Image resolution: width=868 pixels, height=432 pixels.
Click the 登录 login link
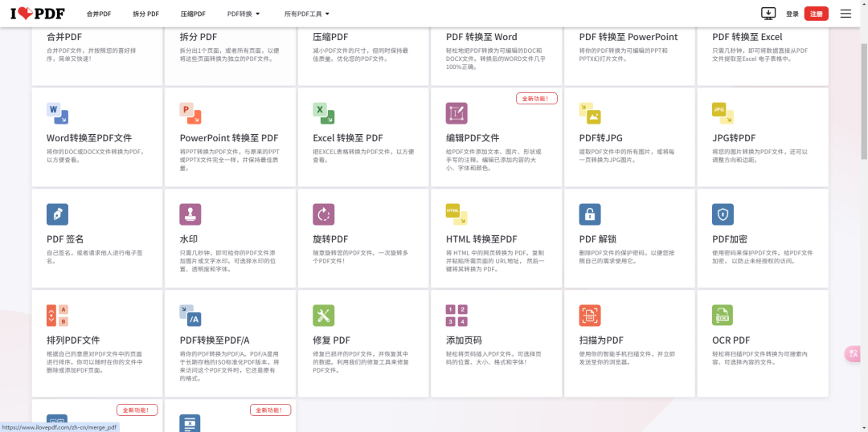click(x=792, y=14)
